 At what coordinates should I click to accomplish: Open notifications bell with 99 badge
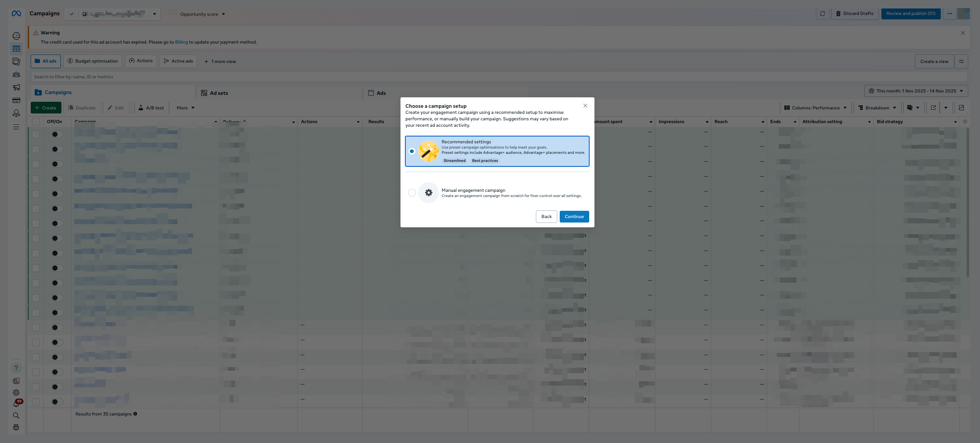tap(16, 404)
